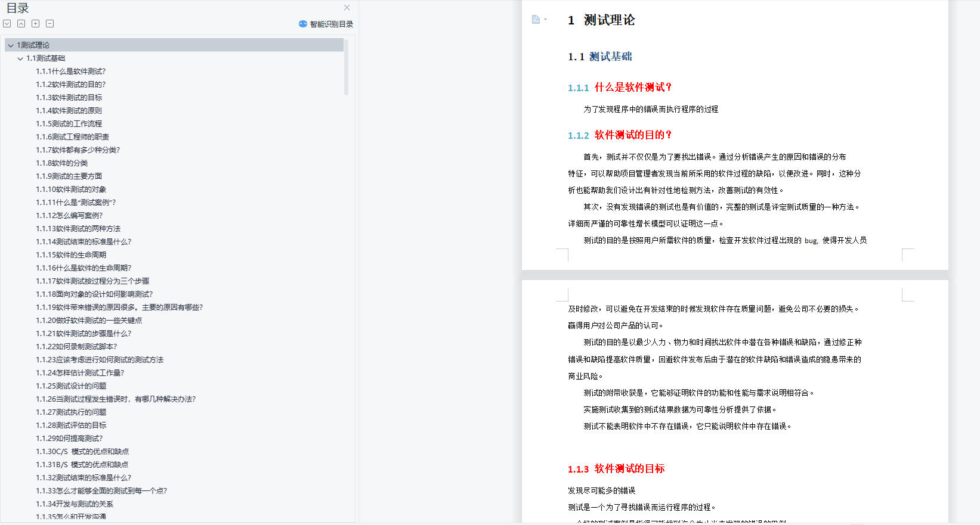Screen dimensions: 980x525
Task: Jump to 1.1.30C/S 模式的优点和缺点
Action: pos(82,452)
